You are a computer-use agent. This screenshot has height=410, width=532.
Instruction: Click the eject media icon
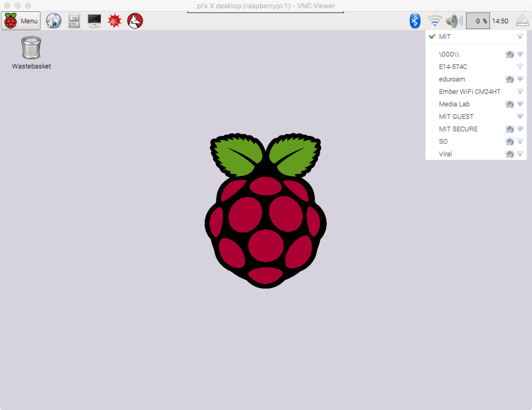(522, 21)
